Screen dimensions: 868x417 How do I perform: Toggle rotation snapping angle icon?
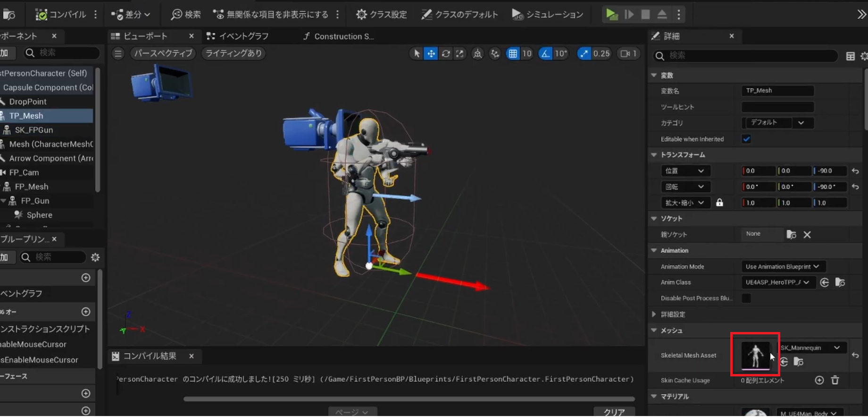pyautogui.click(x=545, y=54)
